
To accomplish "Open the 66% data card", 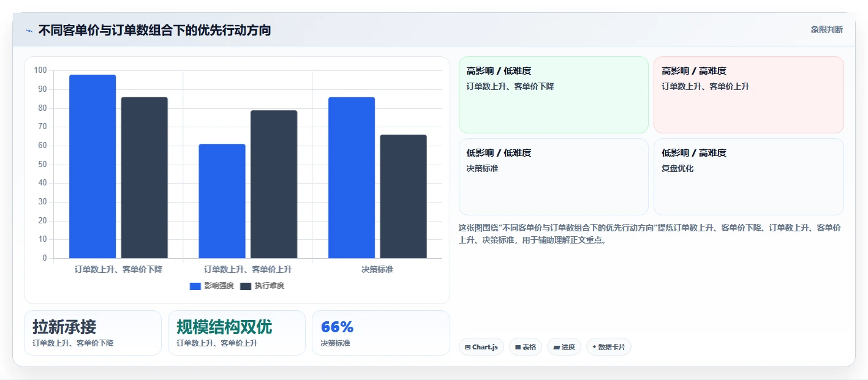I will (x=381, y=333).
